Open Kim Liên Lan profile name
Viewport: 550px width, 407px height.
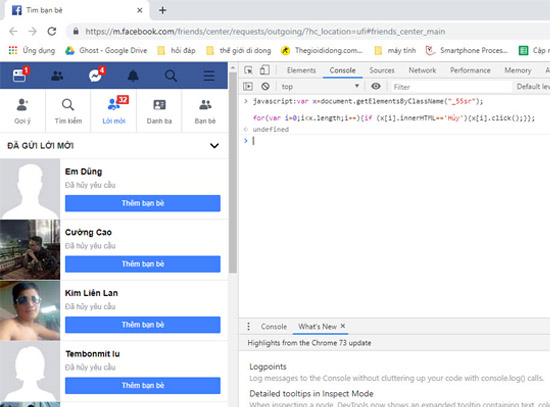click(92, 293)
